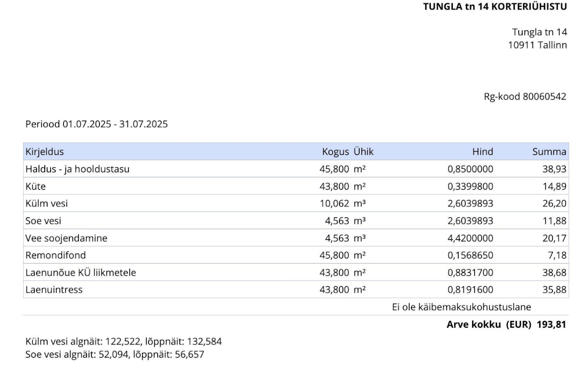This screenshot has height=385, width=588.
Task: Click the Kogus column header
Action: pos(336,152)
